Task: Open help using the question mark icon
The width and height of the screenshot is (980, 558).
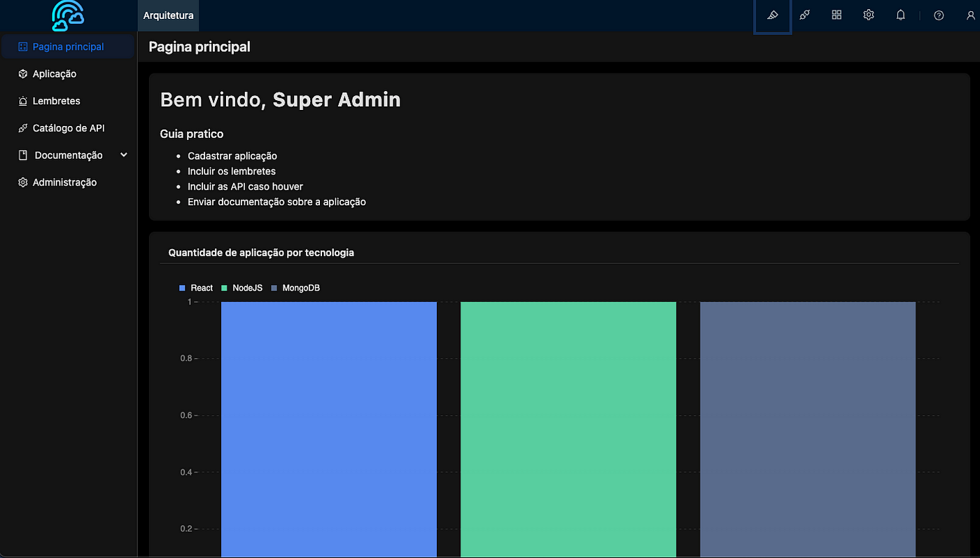Action: coord(939,15)
